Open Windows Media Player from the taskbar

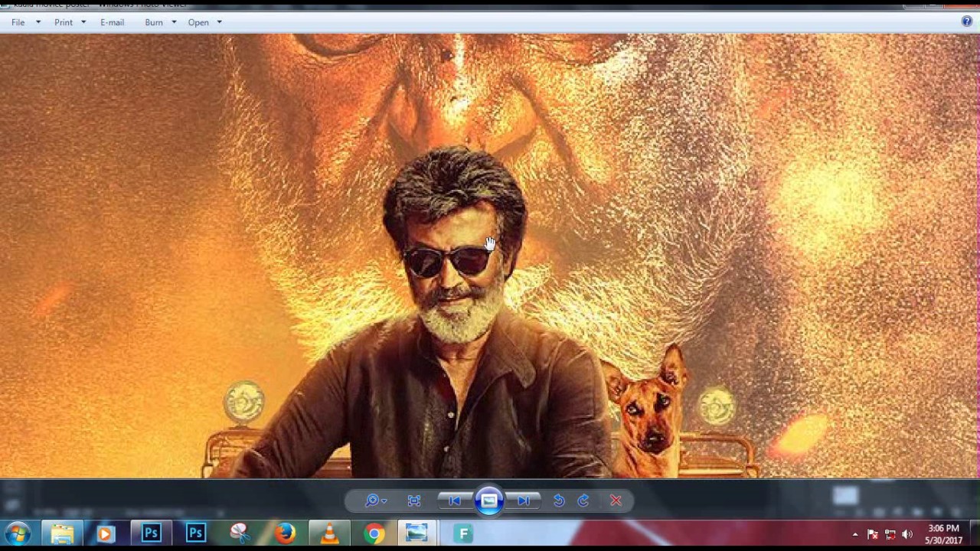point(106,533)
